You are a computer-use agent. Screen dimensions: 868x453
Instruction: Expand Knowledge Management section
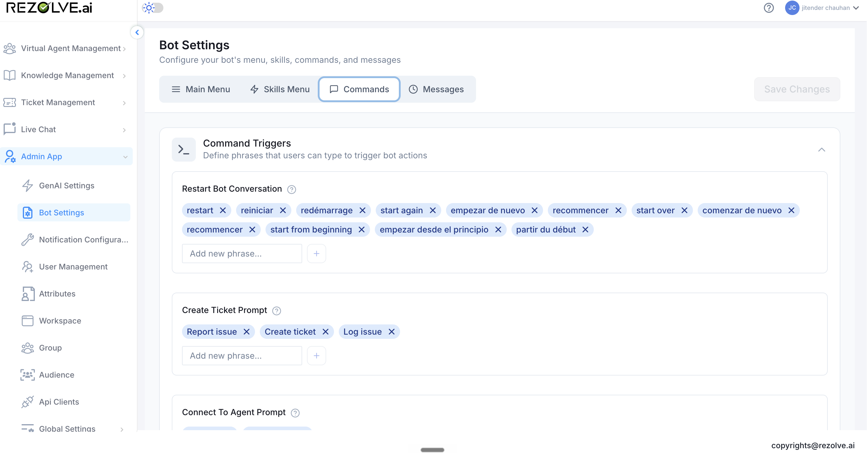pyautogui.click(x=66, y=75)
